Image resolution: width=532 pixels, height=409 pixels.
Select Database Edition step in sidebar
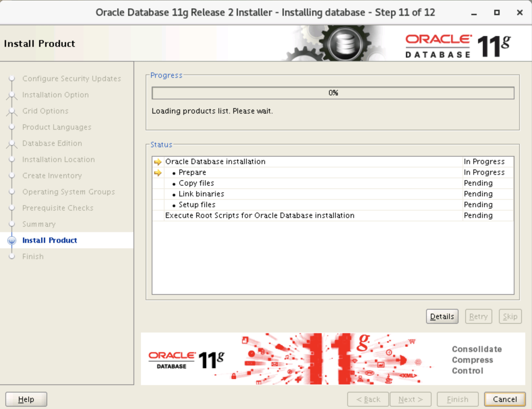click(52, 143)
